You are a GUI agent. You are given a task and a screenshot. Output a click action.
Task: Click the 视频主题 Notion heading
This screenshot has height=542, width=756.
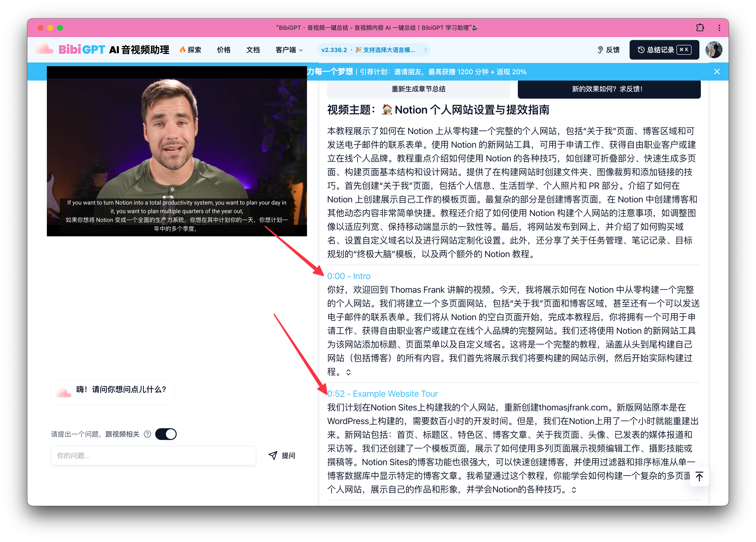[x=438, y=110]
